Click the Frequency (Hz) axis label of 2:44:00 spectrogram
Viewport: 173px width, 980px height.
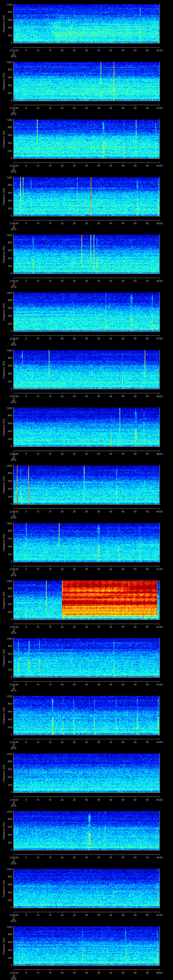pos(4,773)
